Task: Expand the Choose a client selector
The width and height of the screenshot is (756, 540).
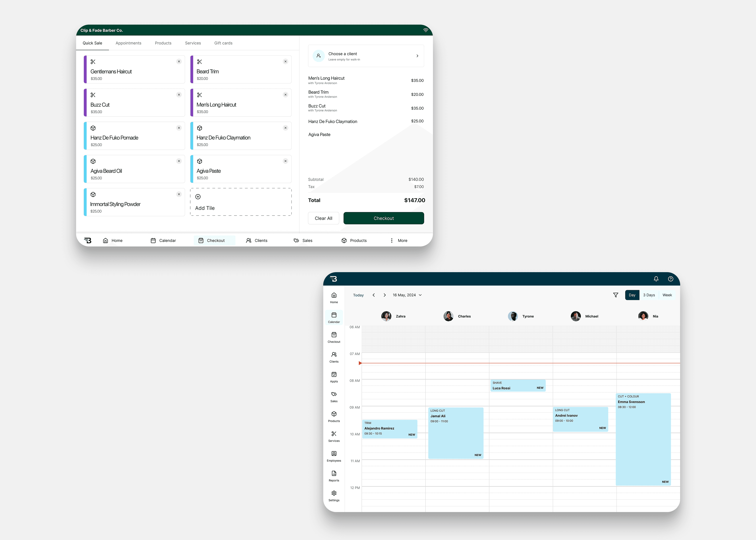Action: (366, 56)
